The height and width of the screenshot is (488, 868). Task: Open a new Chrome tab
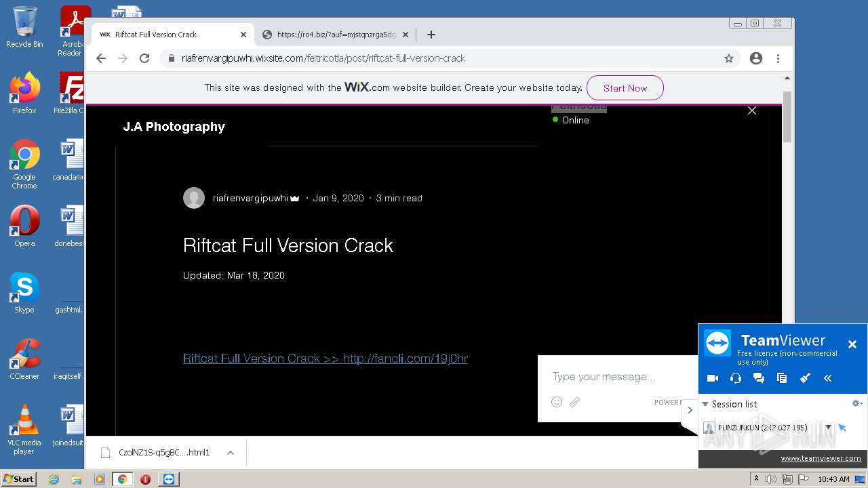[431, 35]
